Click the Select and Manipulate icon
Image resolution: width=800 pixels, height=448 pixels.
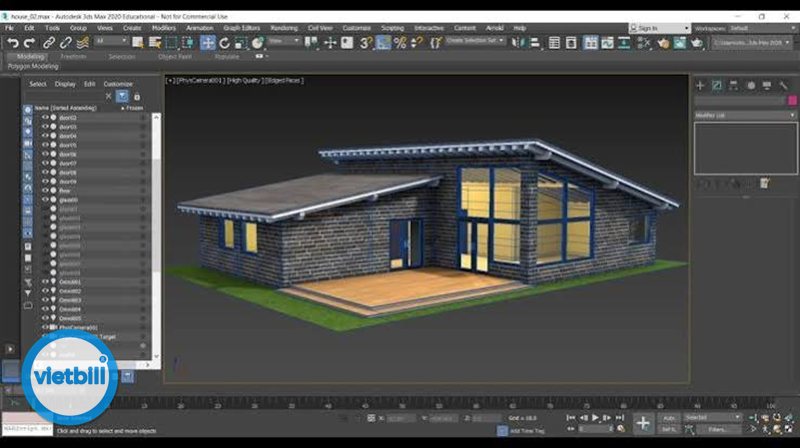click(x=330, y=43)
